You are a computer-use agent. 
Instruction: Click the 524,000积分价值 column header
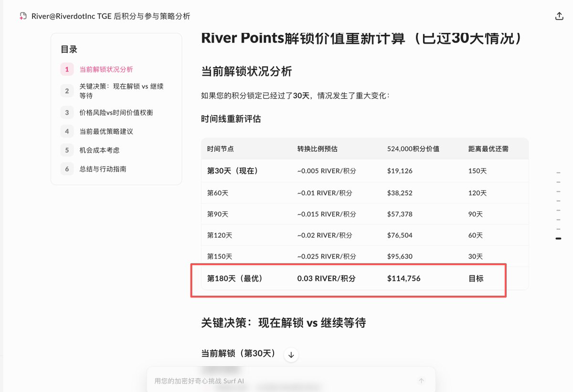(413, 149)
